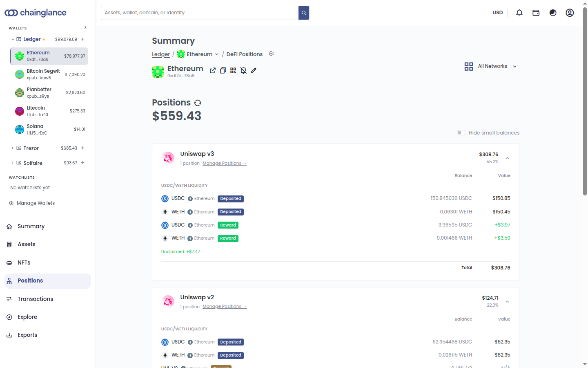Select Planbetter account in wallet list
The image size is (588, 368).
(x=49, y=93)
